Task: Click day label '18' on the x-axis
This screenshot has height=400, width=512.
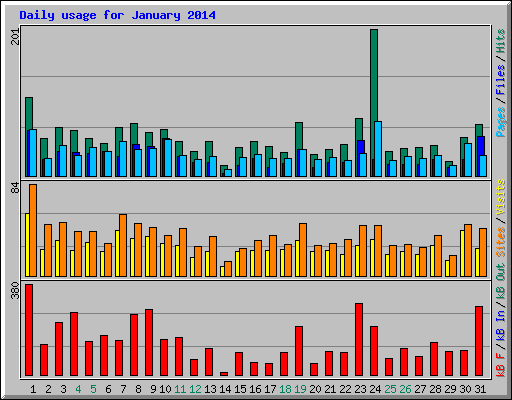Action: pyautogui.click(x=285, y=389)
